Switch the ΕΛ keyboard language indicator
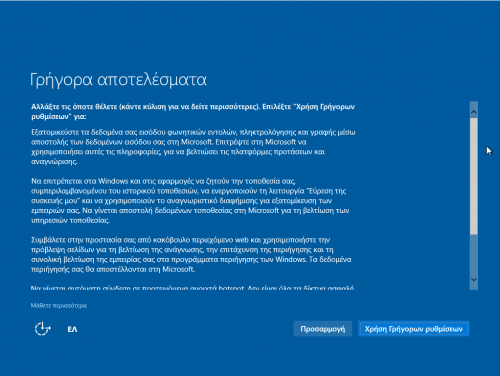500x376 pixels. click(x=72, y=329)
